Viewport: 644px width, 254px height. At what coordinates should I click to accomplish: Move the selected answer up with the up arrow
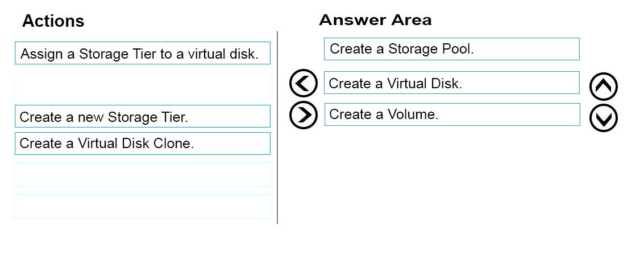(x=603, y=87)
